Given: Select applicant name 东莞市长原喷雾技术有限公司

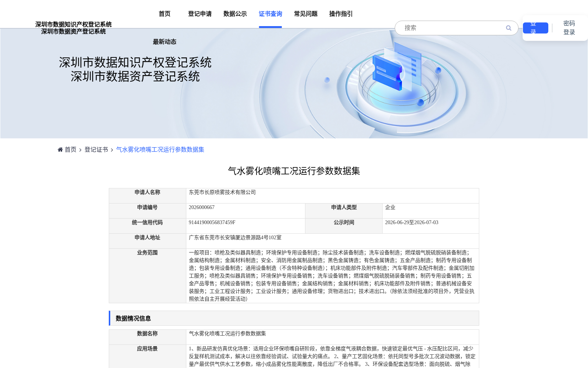Looking at the screenshot, I should [x=222, y=192].
